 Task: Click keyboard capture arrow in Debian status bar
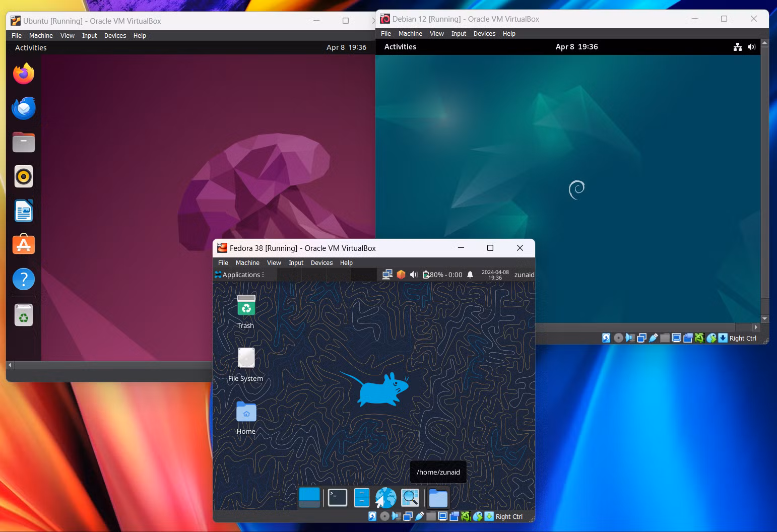pyautogui.click(x=723, y=338)
